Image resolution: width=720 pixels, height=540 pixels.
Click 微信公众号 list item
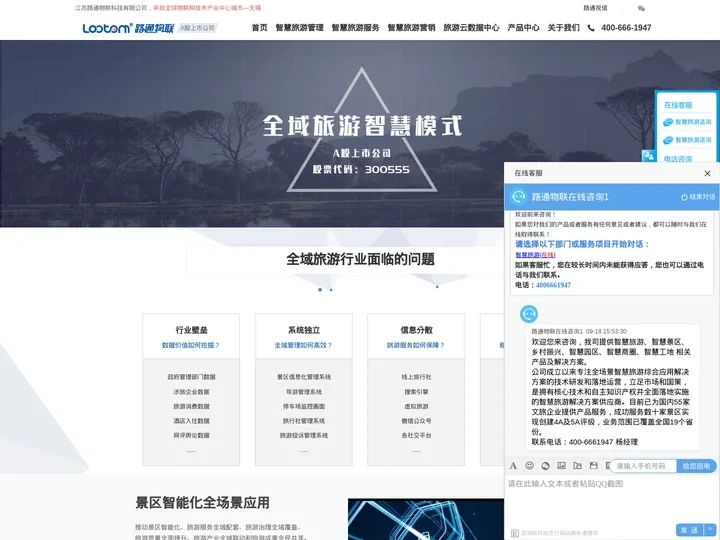pos(416,421)
